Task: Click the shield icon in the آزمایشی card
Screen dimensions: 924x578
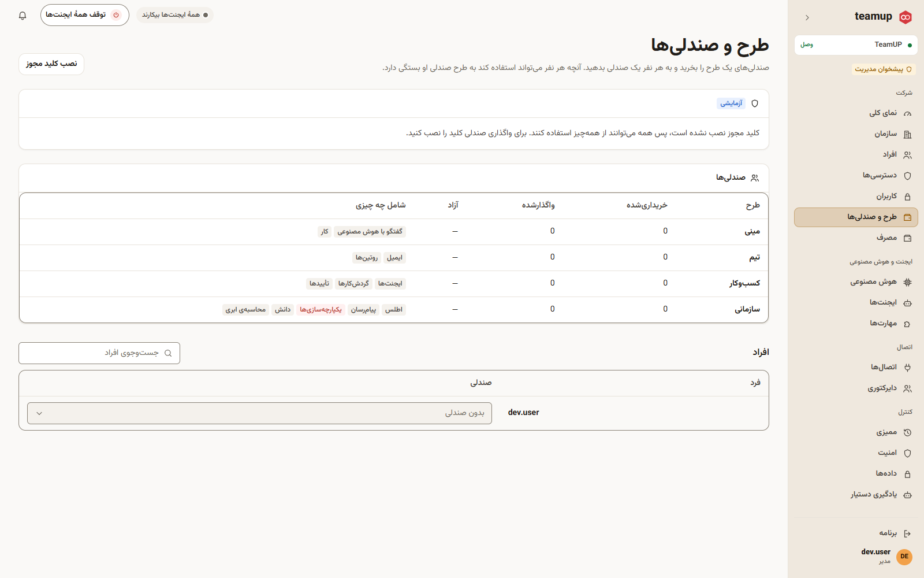Action: click(755, 103)
